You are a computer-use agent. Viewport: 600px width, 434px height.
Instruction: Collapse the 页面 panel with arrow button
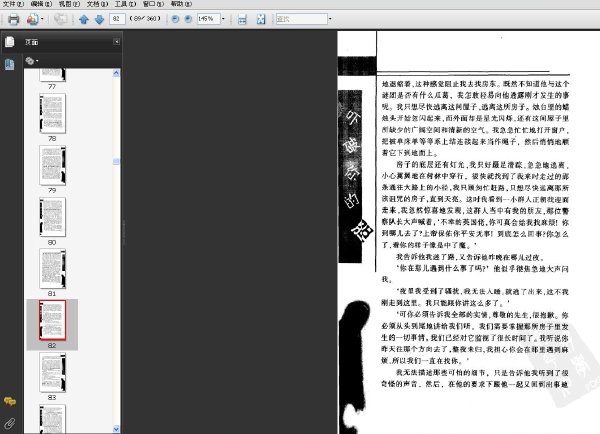pos(116,42)
